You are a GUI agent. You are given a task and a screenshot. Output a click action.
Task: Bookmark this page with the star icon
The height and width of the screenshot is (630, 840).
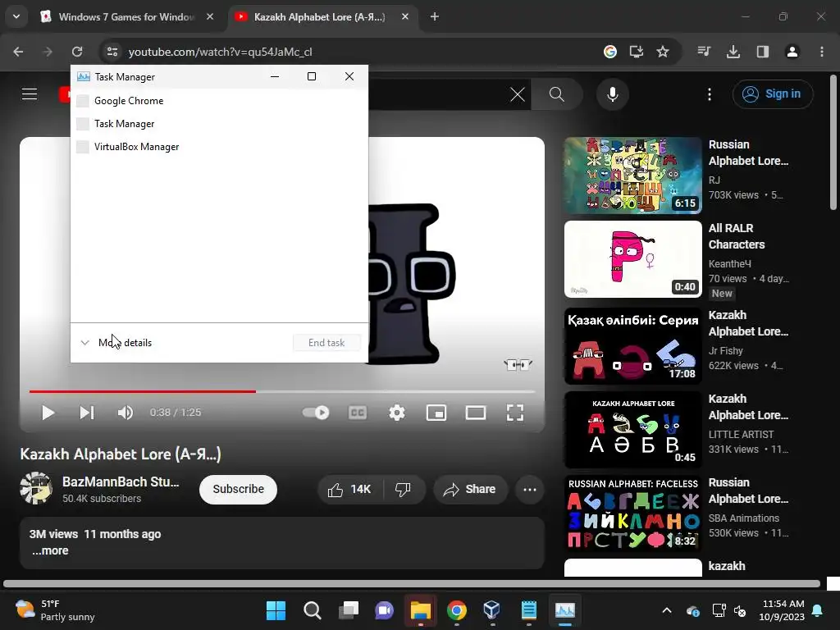coord(663,52)
